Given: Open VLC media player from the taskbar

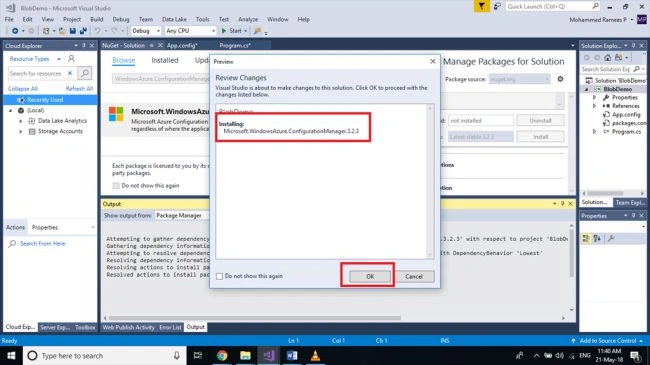Looking at the screenshot, I should [x=315, y=355].
